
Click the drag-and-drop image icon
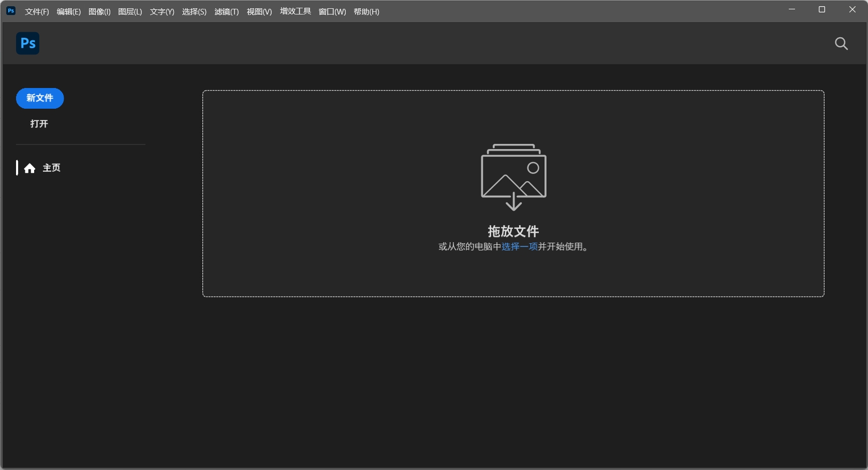click(513, 177)
